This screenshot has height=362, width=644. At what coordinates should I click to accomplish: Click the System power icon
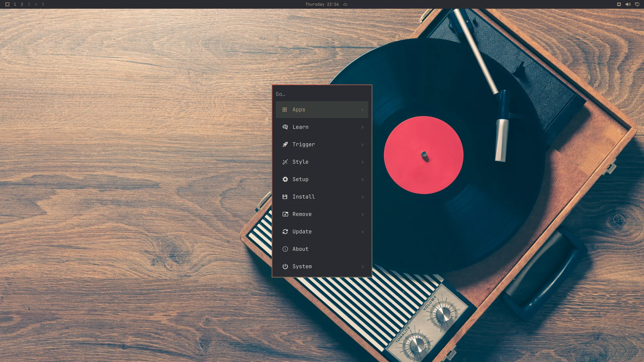coord(285,266)
